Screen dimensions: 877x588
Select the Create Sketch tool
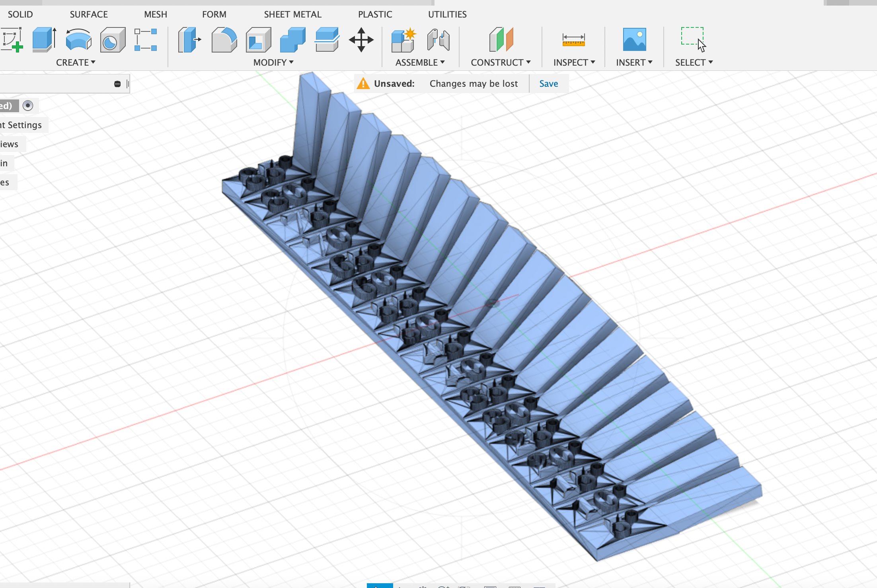(12, 40)
